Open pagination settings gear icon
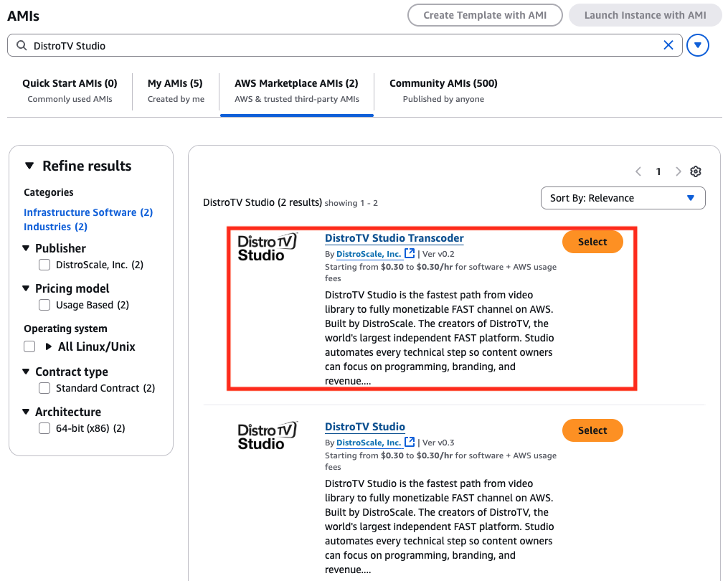 (x=695, y=171)
